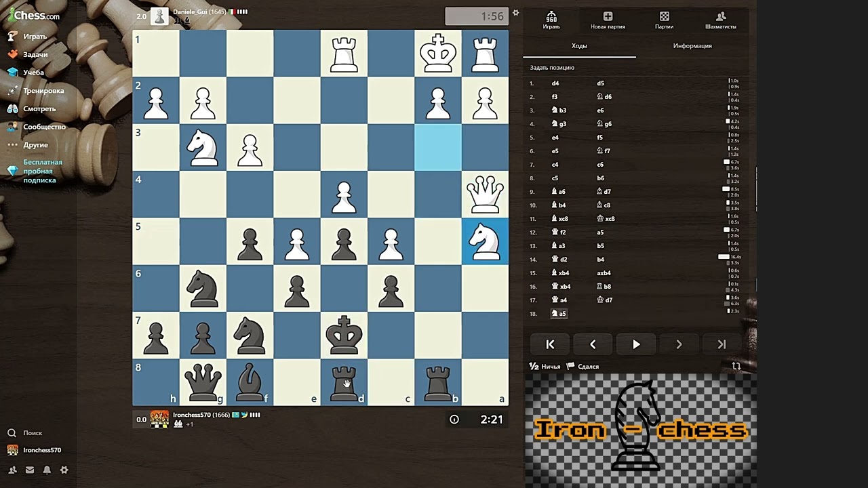Click the white queen on the board
Image resolution: width=868 pixels, height=488 pixels.
[x=485, y=195]
